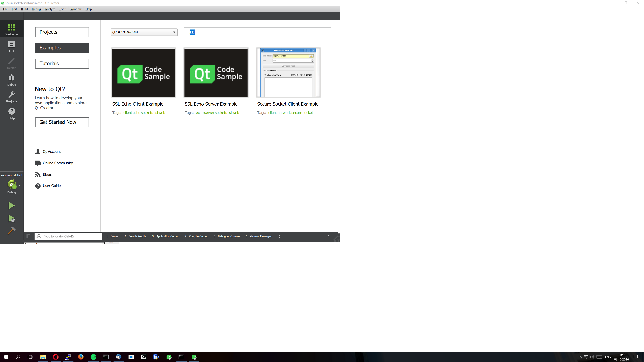Open the SSL Echo Client Example thumbnail

click(144, 73)
